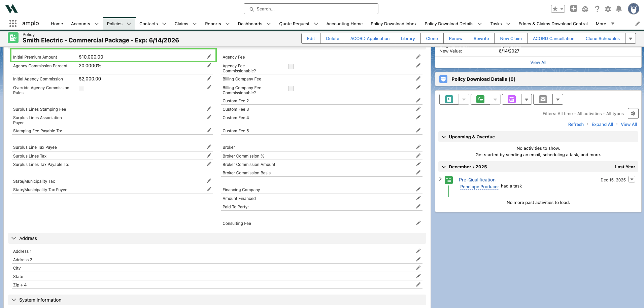Edit Address 1 pencil icon
644x308 pixels.
click(418, 251)
